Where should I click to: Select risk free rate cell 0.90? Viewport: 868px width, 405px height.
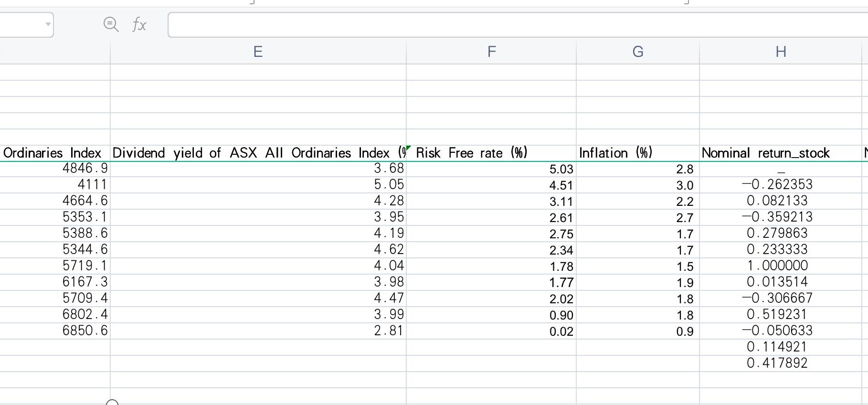click(491, 315)
